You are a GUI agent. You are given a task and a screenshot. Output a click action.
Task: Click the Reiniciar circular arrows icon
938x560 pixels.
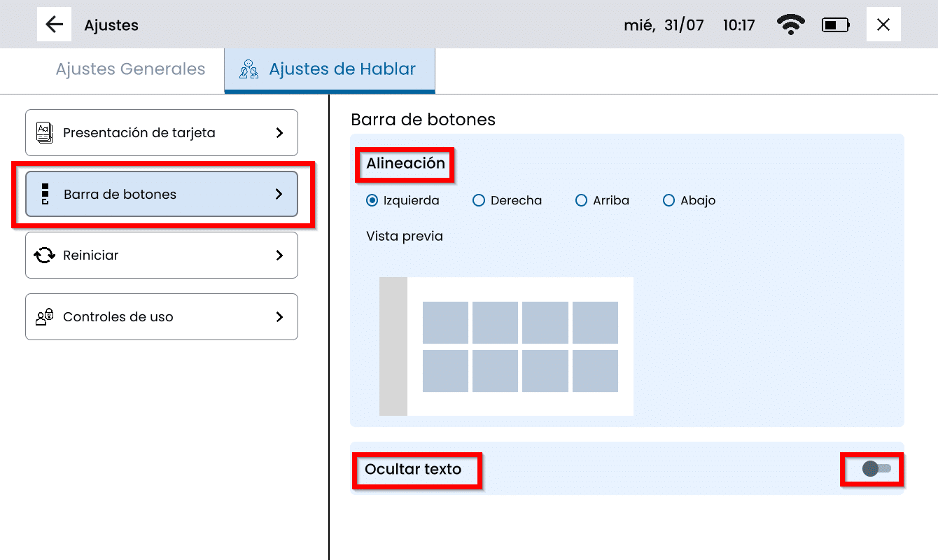tap(45, 255)
